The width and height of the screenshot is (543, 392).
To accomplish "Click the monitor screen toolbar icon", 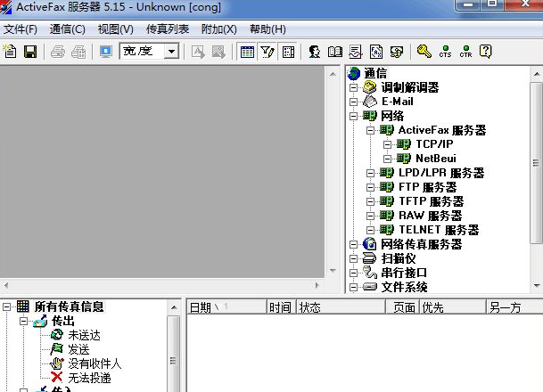I will pyautogui.click(x=106, y=52).
